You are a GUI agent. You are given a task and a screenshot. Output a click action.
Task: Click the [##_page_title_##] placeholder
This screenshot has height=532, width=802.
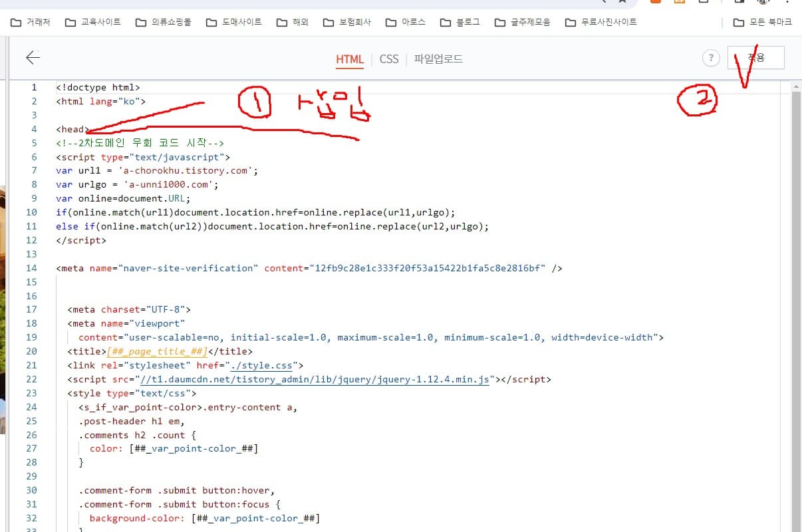157,351
